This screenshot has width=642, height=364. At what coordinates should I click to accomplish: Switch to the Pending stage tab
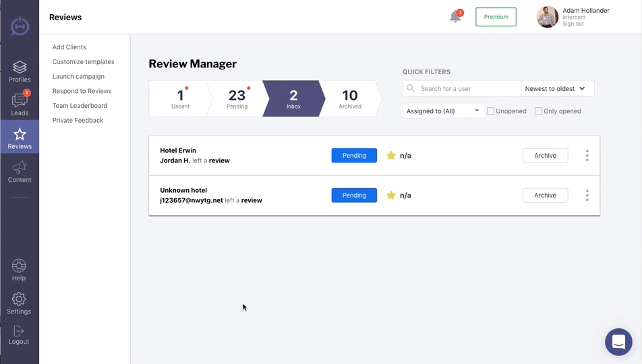point(237,98)
